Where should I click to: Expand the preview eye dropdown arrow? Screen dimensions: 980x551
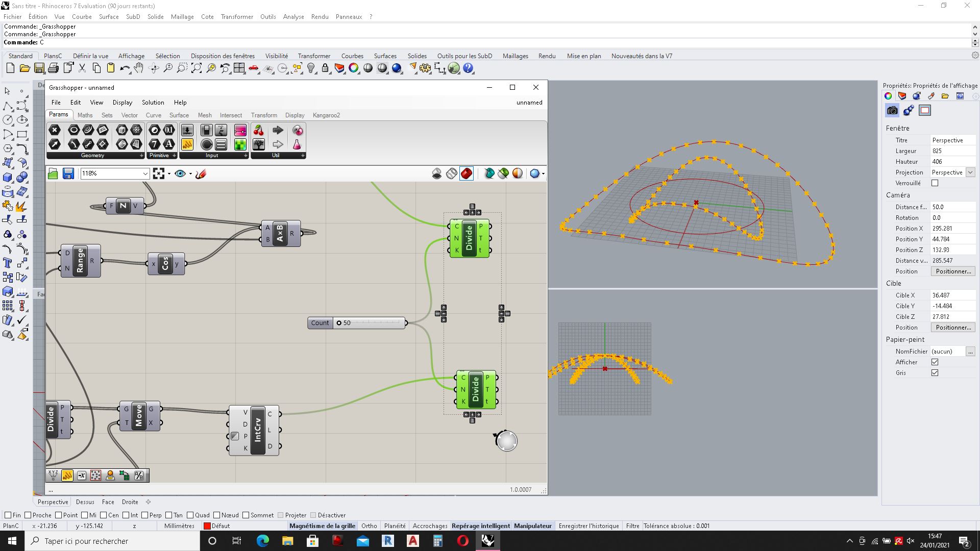[190, 173]
